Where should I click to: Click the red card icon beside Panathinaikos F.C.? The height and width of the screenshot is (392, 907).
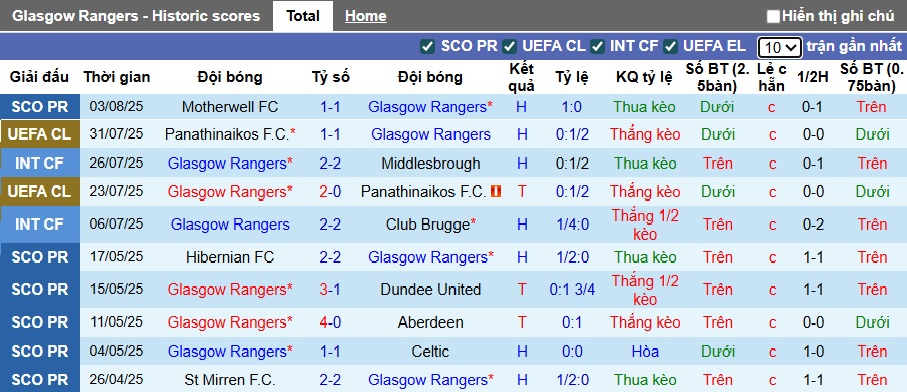click(x=496, y=191)
